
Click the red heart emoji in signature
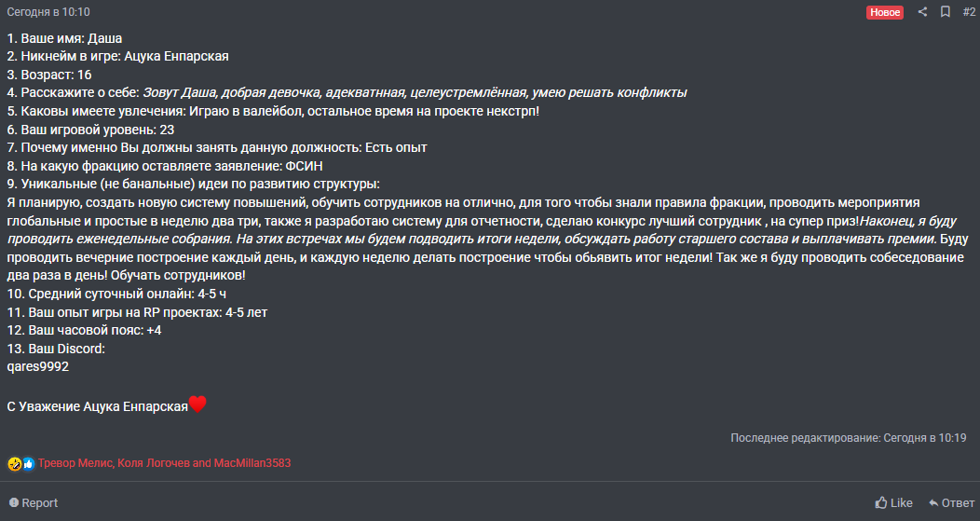pyautogui.click(x=197, y=404)
